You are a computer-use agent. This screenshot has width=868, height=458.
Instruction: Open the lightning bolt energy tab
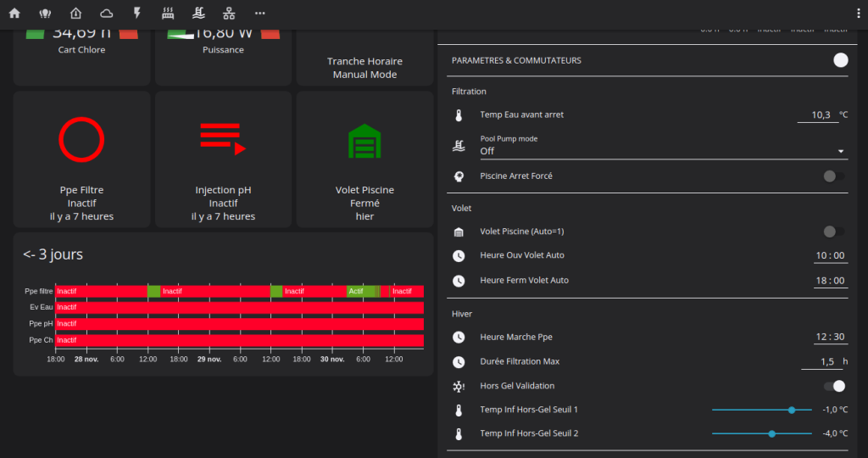pos(137,14)
